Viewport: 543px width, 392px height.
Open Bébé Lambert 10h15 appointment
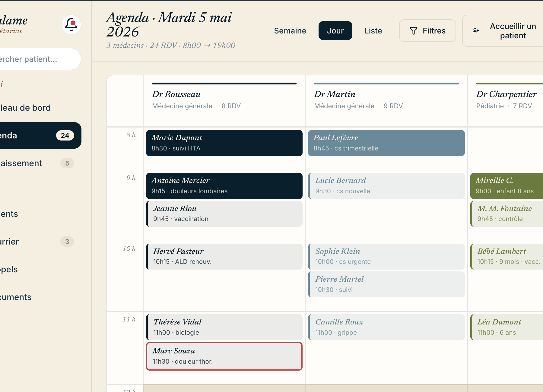506,256
